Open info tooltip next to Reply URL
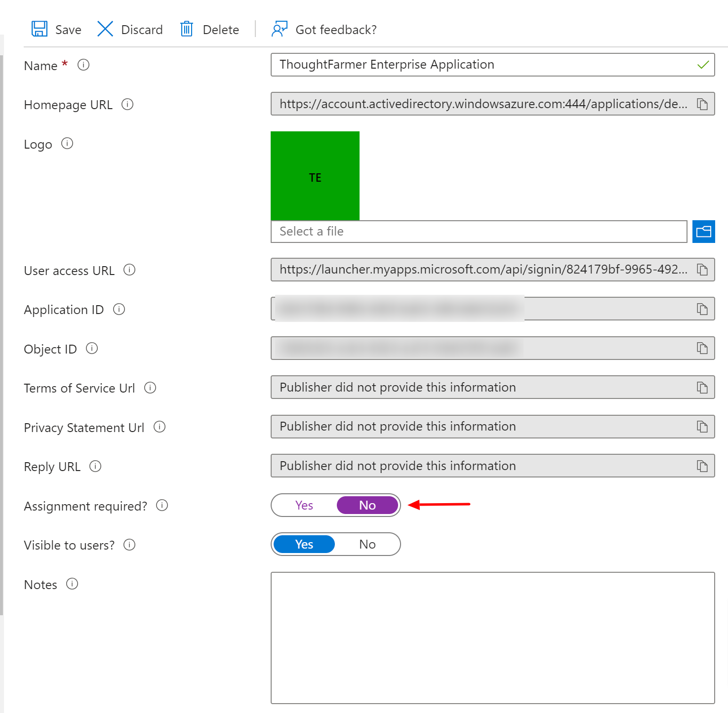Screen dimensions: 728x713 (95, 466)
